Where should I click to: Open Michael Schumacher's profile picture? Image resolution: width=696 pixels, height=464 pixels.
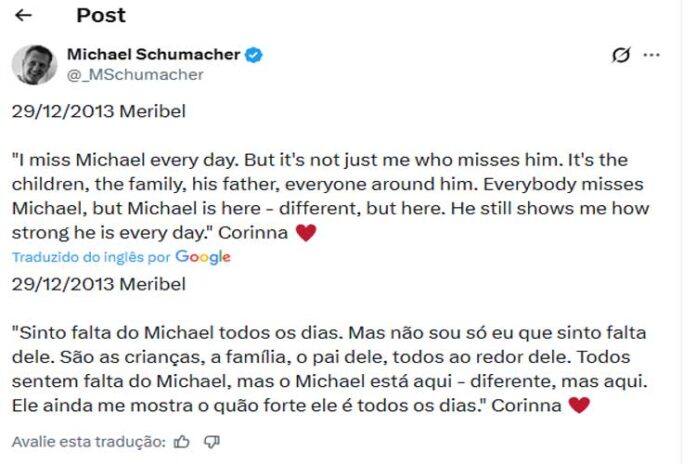[x=34, y=63]
